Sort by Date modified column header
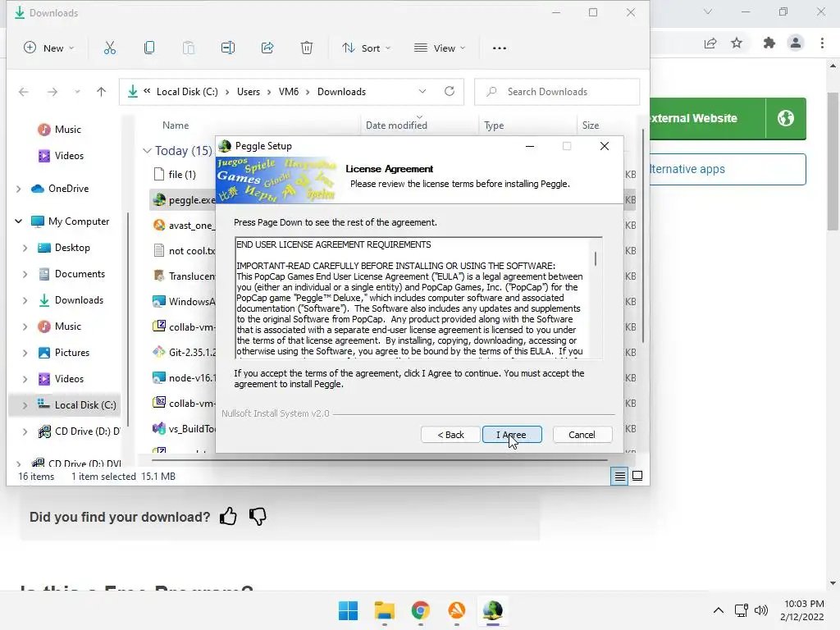Screen dimensions: 840x630 396,126
